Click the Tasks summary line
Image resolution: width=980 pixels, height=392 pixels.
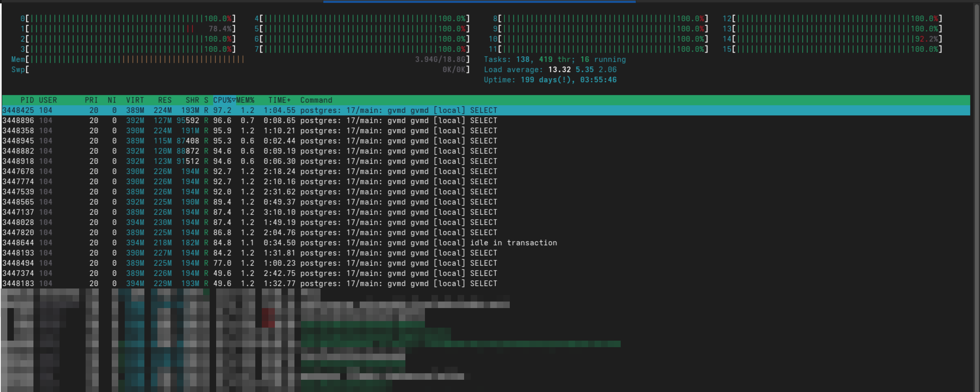click(x=555, y=59)
